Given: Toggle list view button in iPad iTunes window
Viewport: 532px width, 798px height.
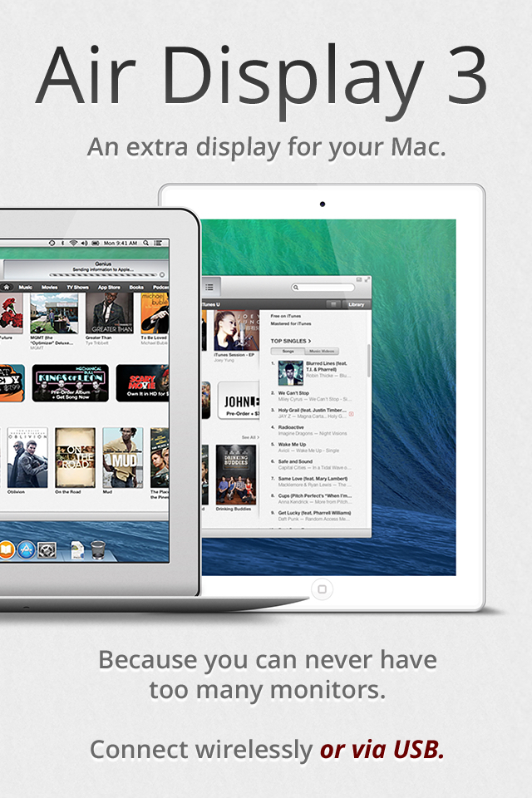Looking at the screenshot, I should tap(209, 287).
